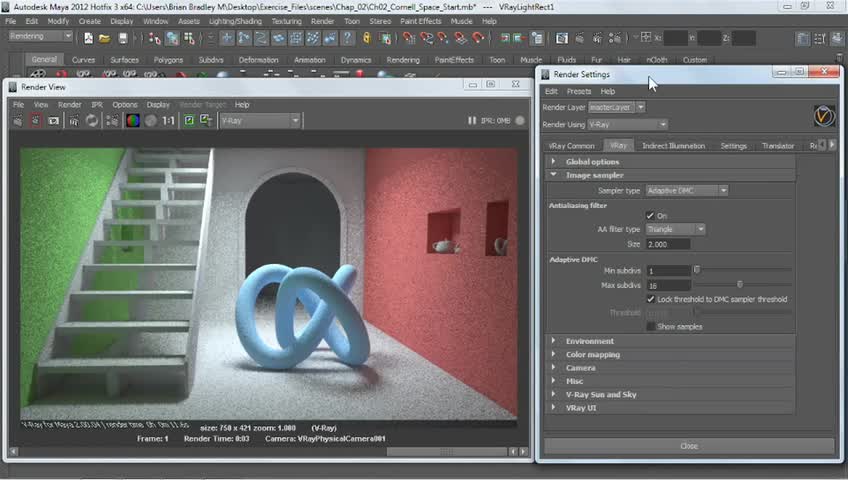Click the snapshot camera icon in Render View
The width and height of the screenshot is (848, 480).
coord(54,120)
